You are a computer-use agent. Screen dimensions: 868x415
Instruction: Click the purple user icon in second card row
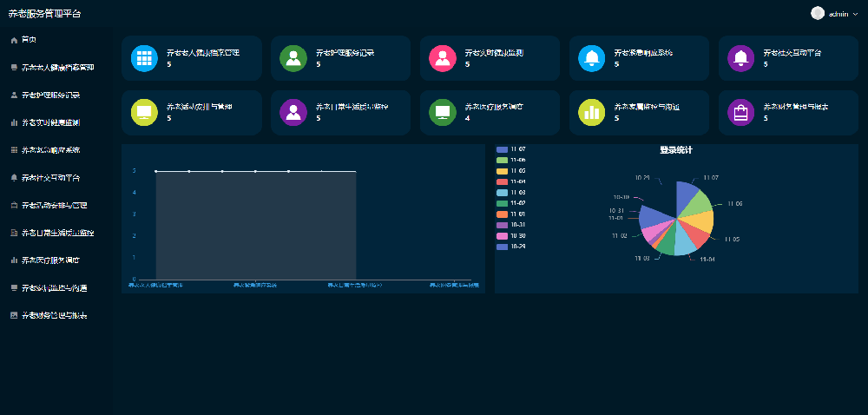293,112
